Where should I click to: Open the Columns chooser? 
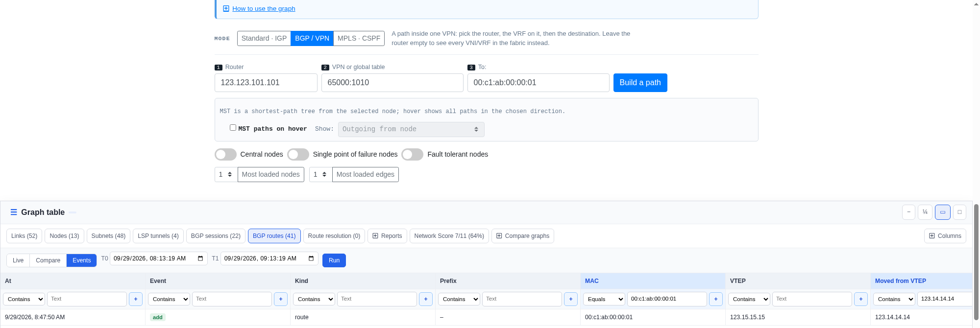point(945,236)
